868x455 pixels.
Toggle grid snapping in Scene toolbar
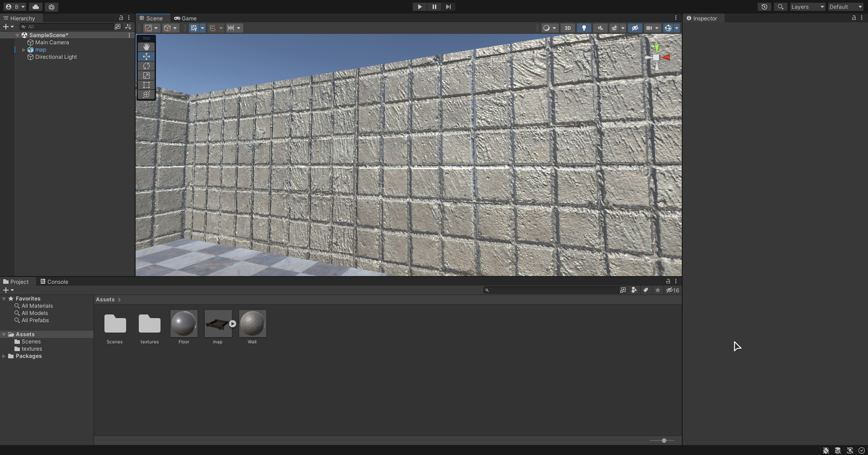click(x=212, y=28)
